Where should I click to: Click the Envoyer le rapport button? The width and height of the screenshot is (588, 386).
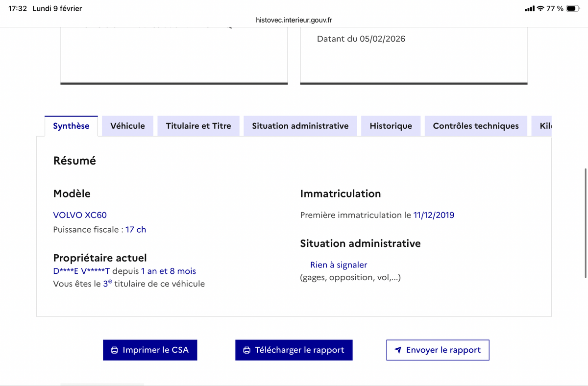[x=438, y=350]
